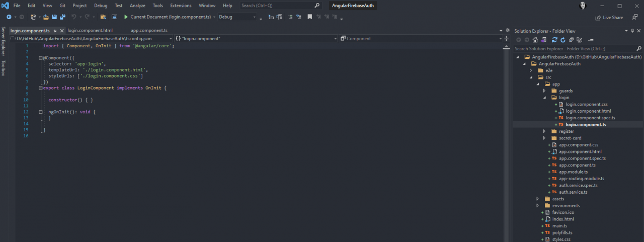
Task: Open the Server Explorer side panel
Action: (x=4, y=42)
